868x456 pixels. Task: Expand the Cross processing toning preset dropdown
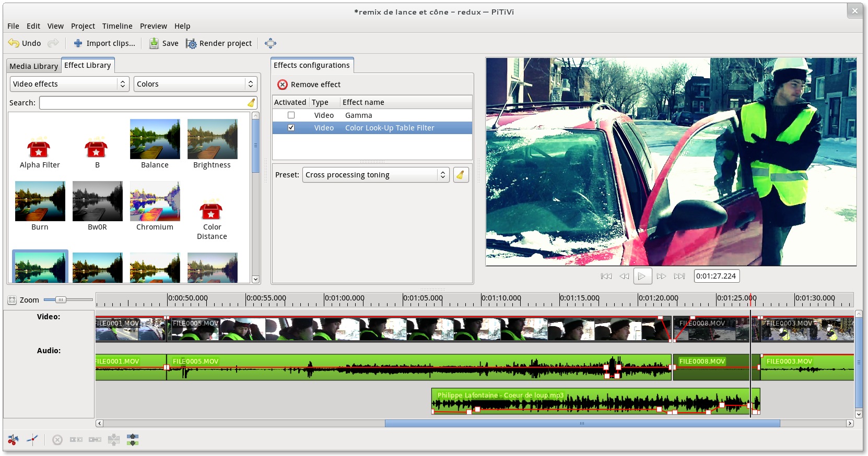click(376, 175)
